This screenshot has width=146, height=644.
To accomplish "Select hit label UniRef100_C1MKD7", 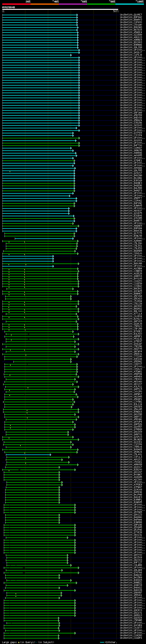I will [131, 148].
